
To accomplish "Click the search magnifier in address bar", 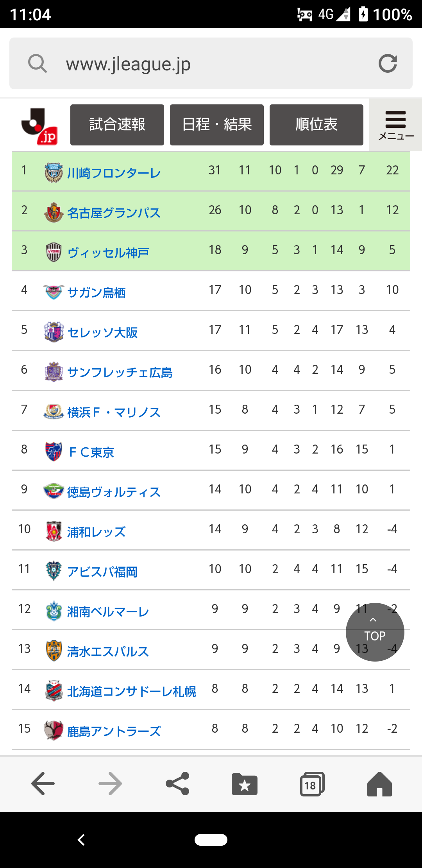I will 38,63.
